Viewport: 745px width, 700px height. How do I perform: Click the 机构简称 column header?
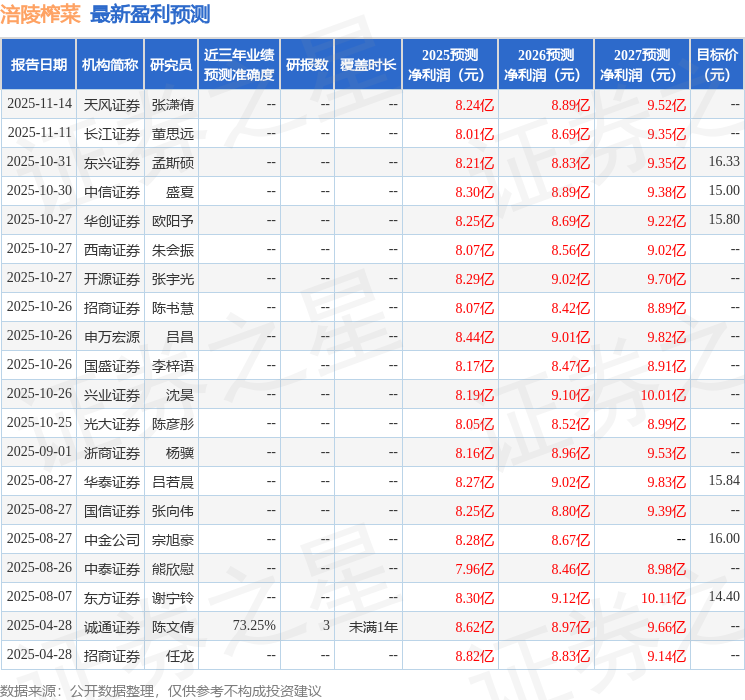(x=110, y=65)
